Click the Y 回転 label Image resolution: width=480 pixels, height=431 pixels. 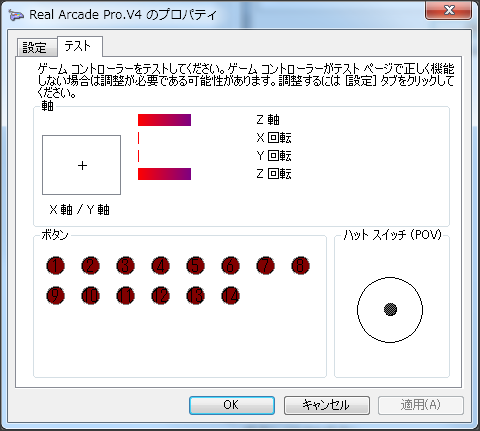(x=274, y=156)
